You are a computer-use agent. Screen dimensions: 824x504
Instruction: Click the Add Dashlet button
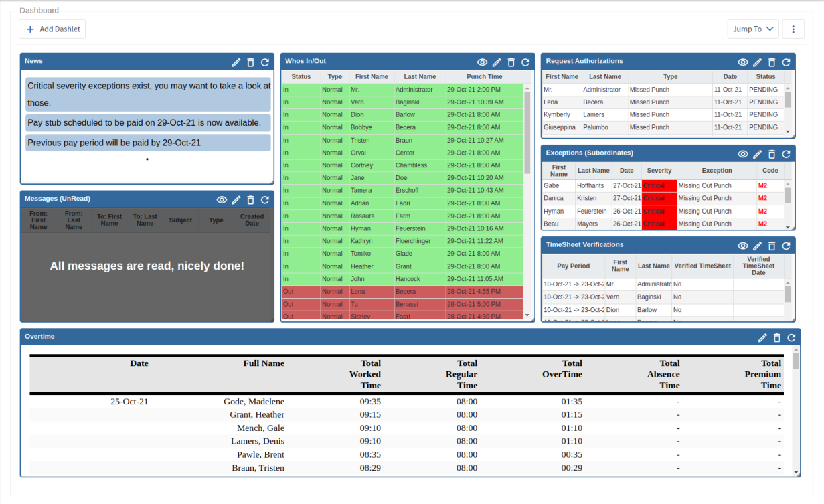tap(52, 29)
